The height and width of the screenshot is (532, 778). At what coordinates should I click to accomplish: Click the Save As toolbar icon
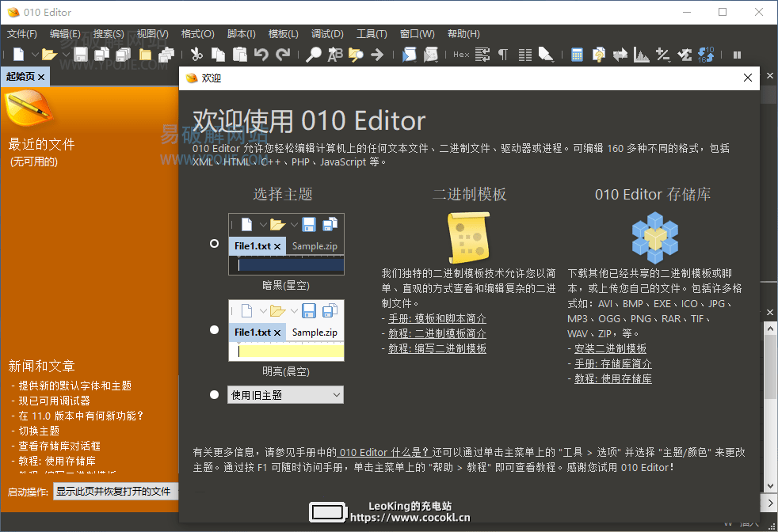tap(101, 54)
